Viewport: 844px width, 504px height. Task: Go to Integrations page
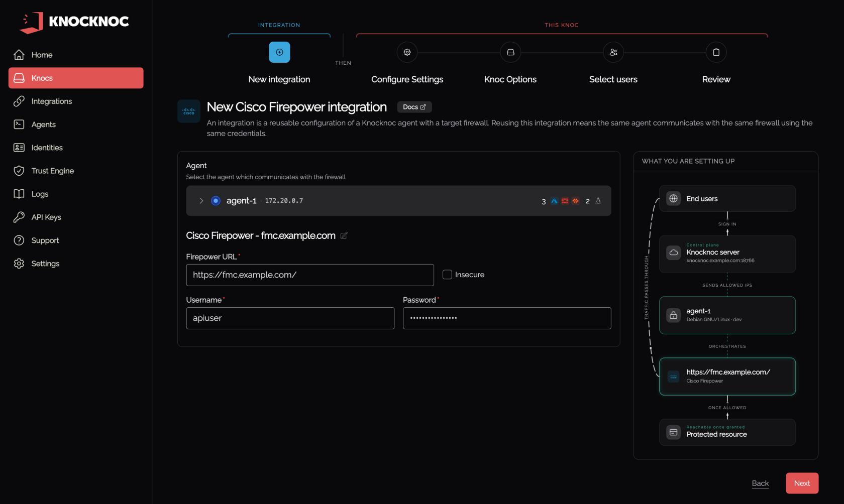click(x=76, y=101)
